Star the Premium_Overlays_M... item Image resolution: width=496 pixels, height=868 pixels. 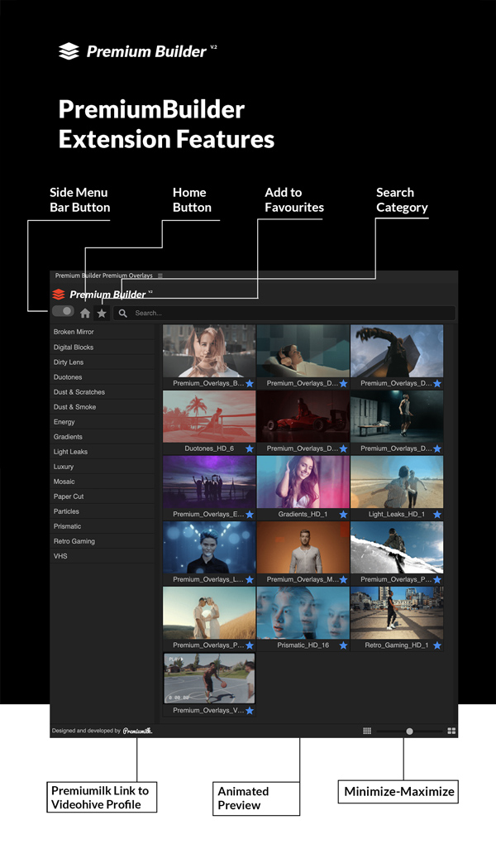point(343,580)
